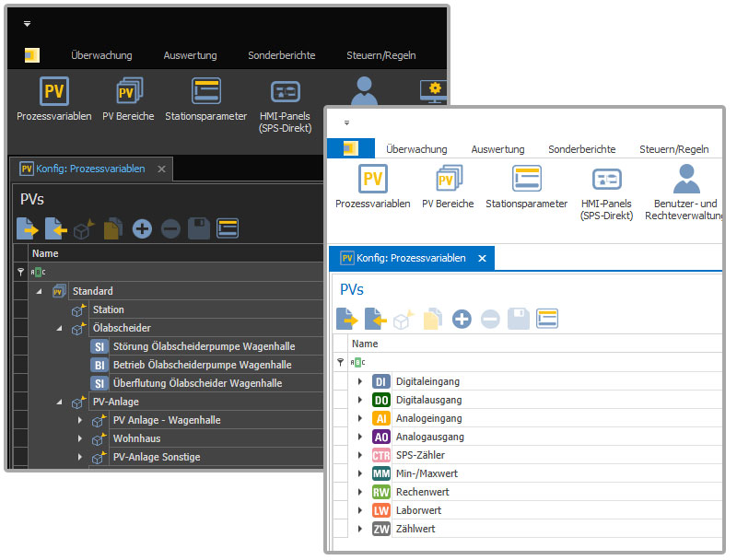Open the Überwachung tab in the light window
Viewport: 737px width, 560px height.
pos(416,149)
